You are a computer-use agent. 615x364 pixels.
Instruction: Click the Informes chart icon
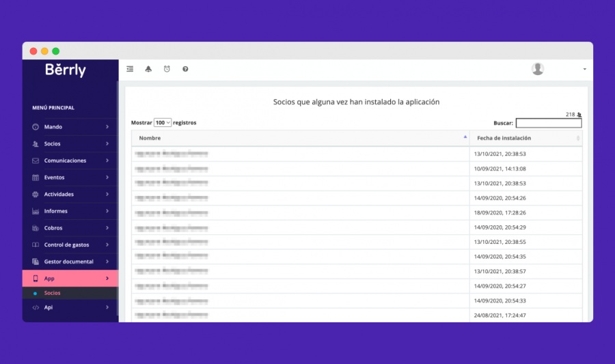click(x=36, y=211)
